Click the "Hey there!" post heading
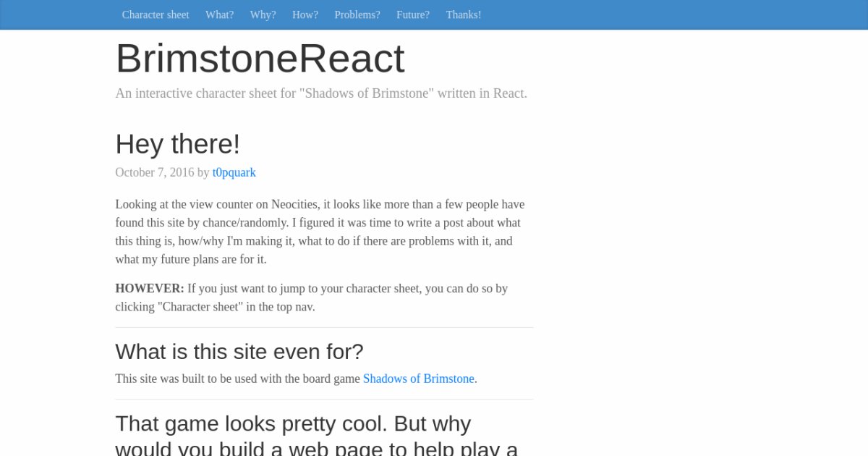The image size is (868, 456). [x=177, y=144]
